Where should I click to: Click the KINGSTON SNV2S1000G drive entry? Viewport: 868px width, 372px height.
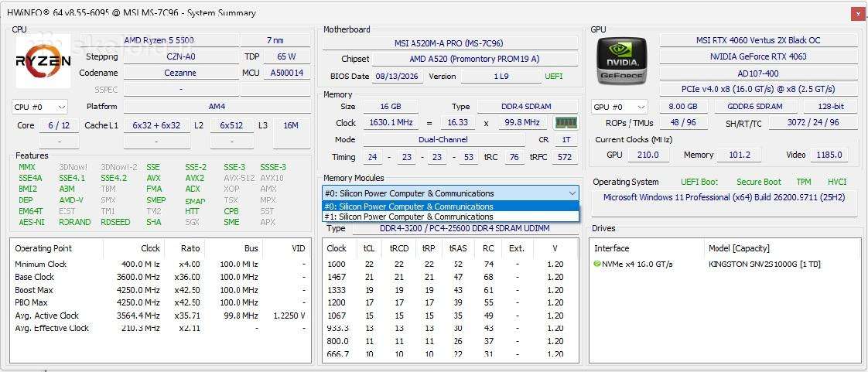764,264
